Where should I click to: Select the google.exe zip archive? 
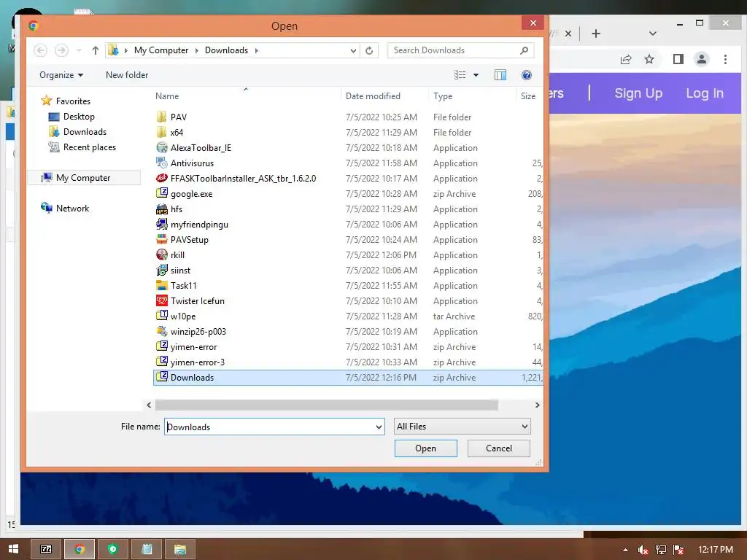click(348, 194)
